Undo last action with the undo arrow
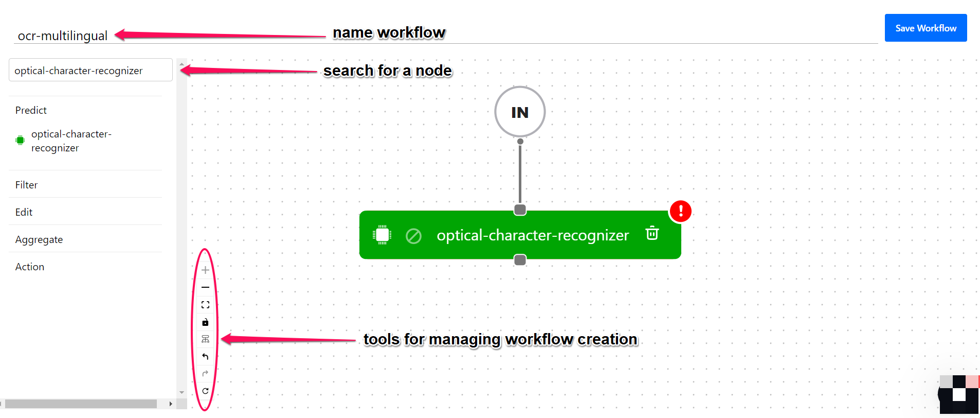This screenshot has height=418, width=980. [205, 356]
